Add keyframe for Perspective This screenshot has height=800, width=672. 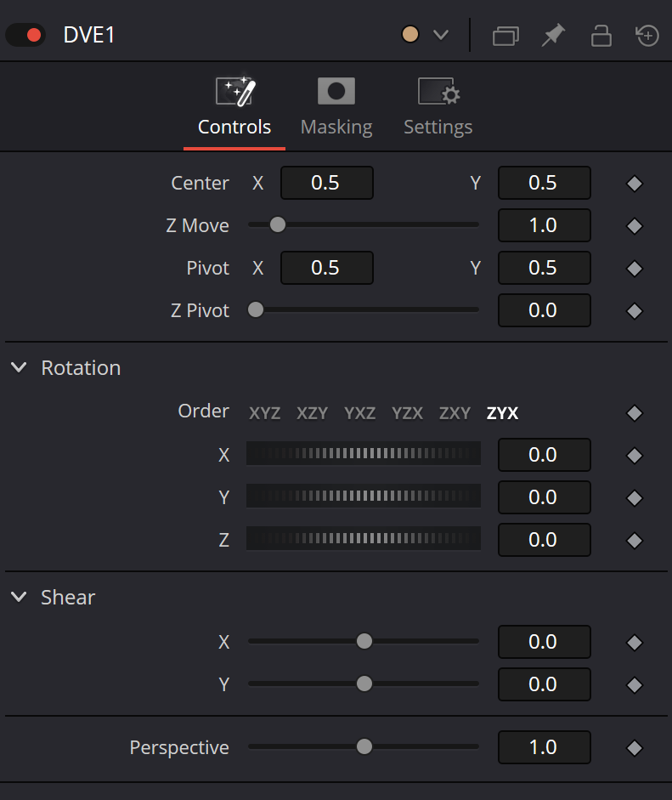coord(635,748)
